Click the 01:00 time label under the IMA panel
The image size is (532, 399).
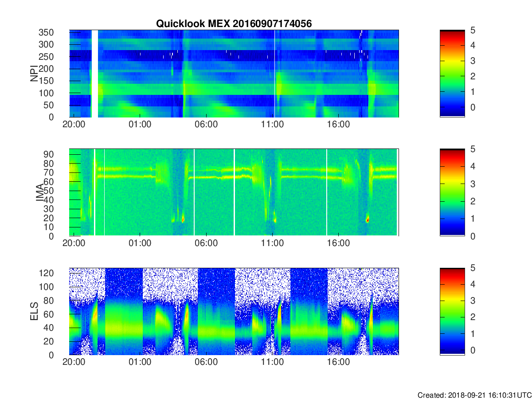[x=140, y=243]
